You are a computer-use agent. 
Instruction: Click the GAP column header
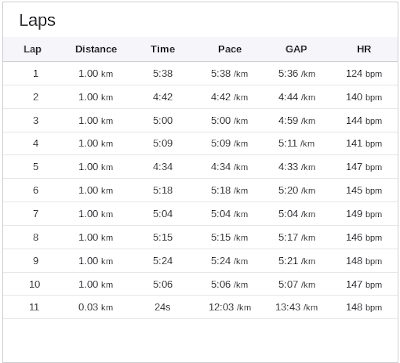(x=296, y=49)
